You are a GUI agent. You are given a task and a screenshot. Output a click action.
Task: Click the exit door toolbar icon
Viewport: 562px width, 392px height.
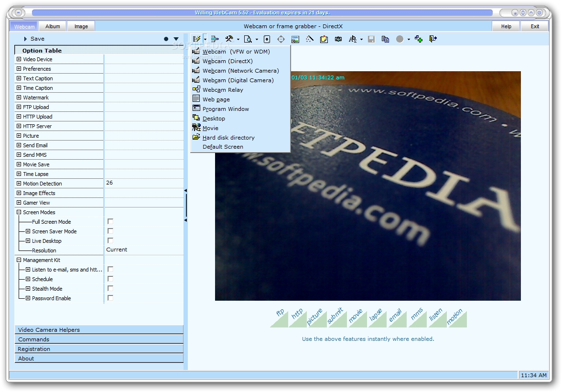433,39
